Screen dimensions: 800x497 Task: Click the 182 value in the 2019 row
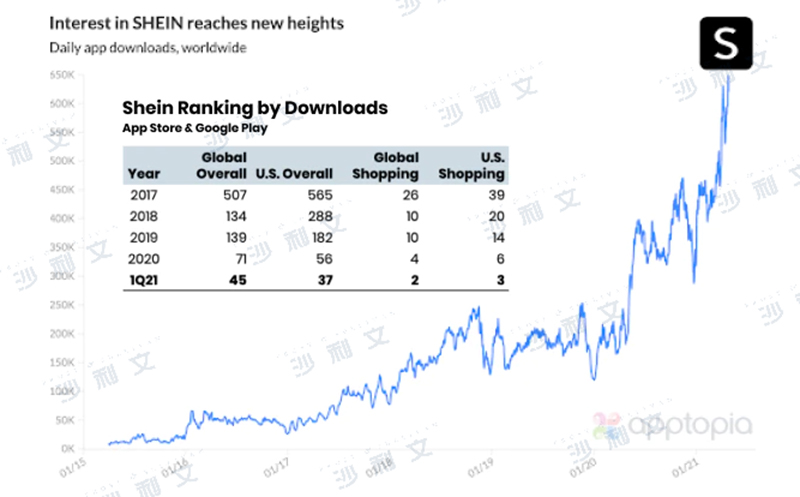click(x=319, y=239)
